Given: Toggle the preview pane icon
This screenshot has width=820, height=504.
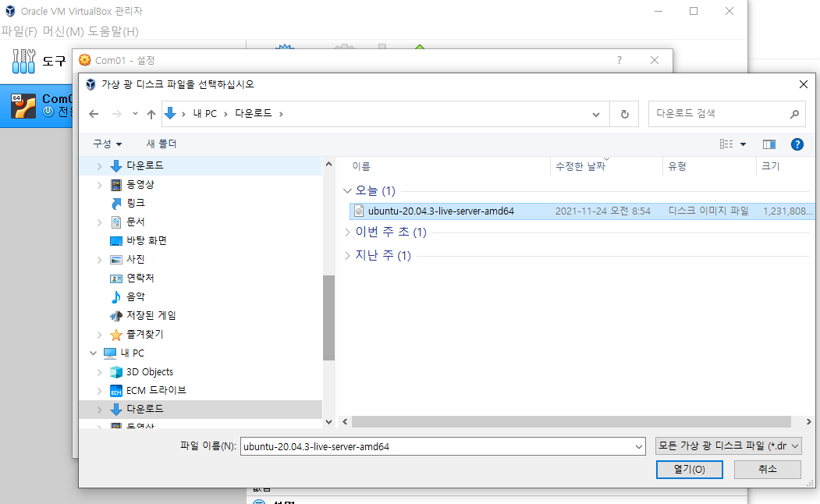Looking at the screenshot, I should point(769,144).
